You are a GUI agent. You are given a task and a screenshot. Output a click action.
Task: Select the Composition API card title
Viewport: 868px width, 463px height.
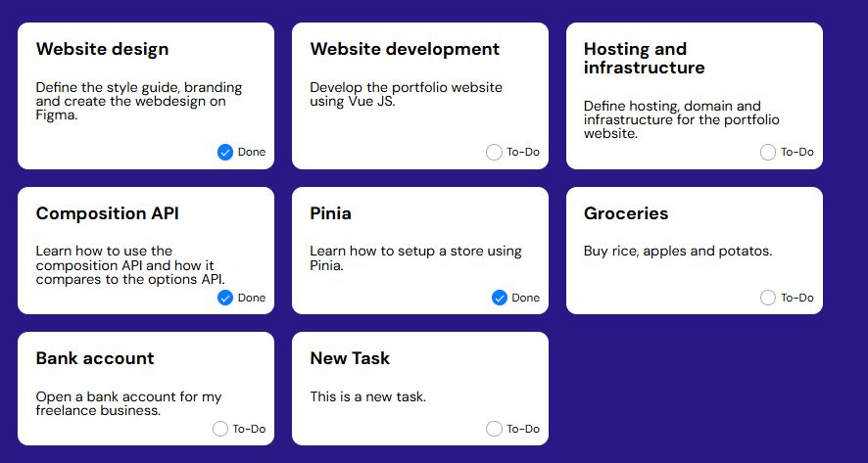[108, 213]
